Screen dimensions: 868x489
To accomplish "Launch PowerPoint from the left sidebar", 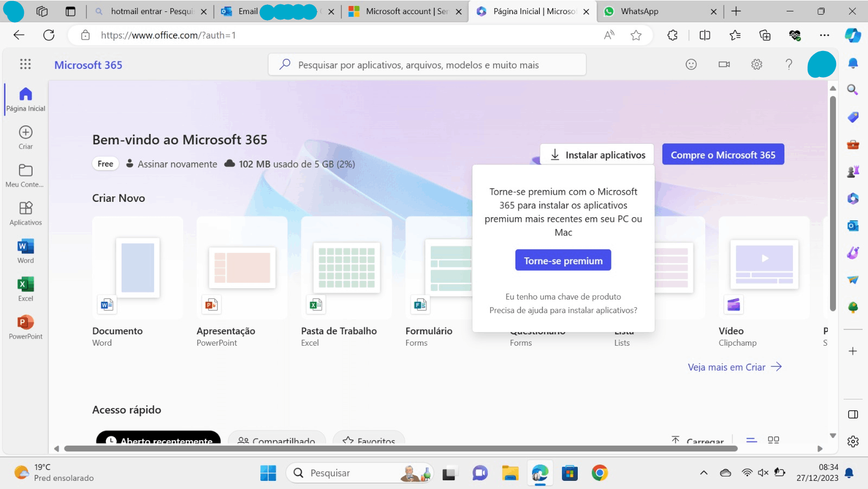I will click(25, 327).
